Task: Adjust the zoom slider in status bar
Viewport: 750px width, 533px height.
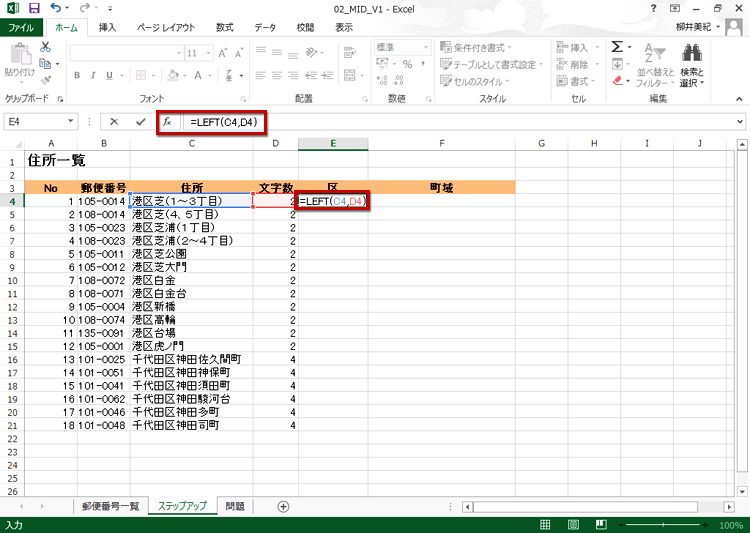Action: [x=663, y=525]
